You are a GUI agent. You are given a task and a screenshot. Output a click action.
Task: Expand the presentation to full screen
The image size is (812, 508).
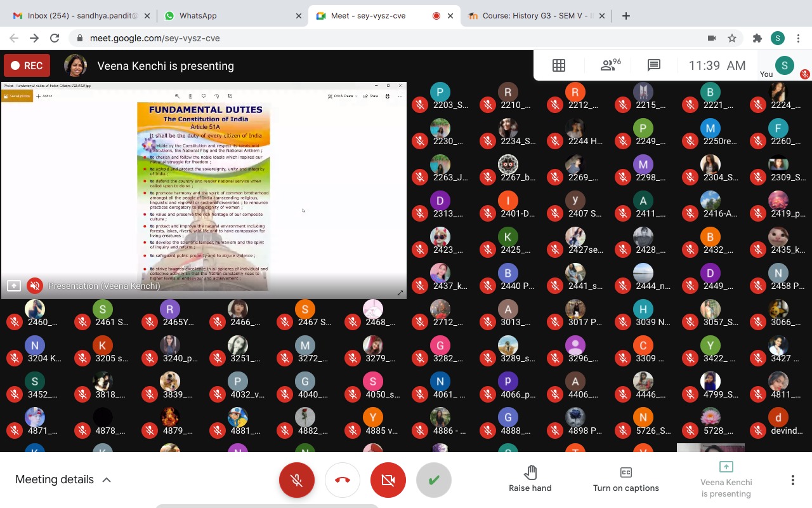[x=400, y=293]
